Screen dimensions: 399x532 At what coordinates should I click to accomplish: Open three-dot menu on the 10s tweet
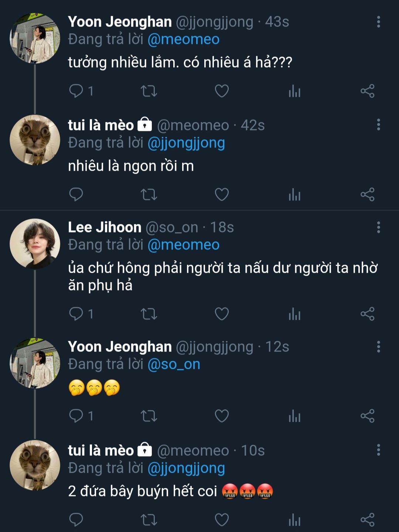(378, 450)
